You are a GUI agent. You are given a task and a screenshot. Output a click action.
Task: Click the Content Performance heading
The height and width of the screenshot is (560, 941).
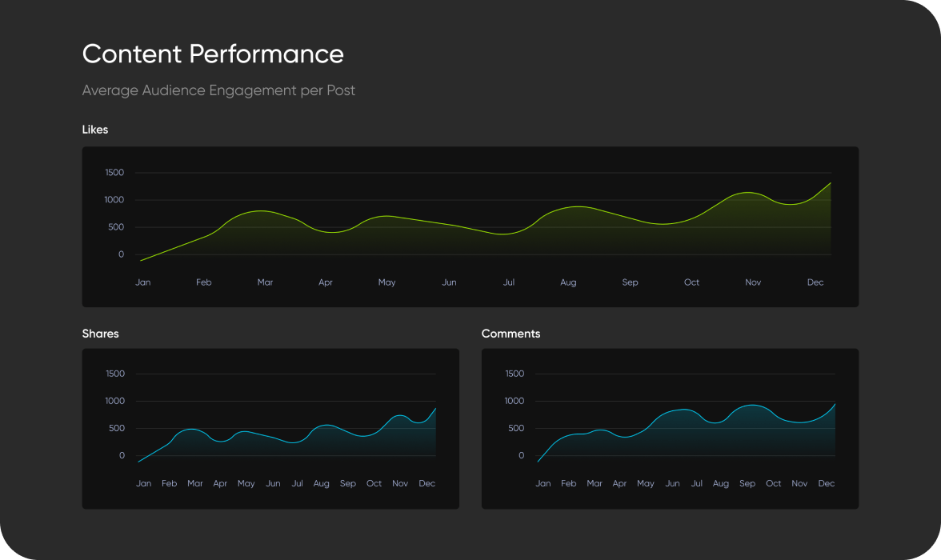pos(213,54)
